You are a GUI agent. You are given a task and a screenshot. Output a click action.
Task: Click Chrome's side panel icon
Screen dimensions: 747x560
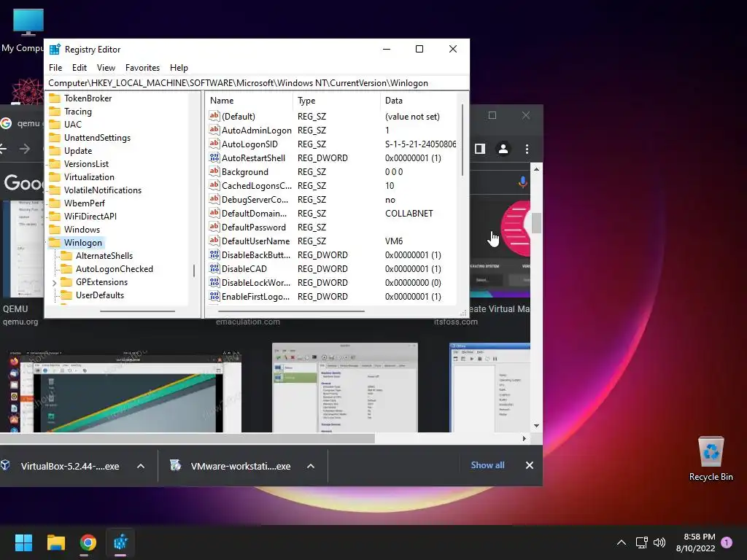pyautogui.click(x=480, y=149)
